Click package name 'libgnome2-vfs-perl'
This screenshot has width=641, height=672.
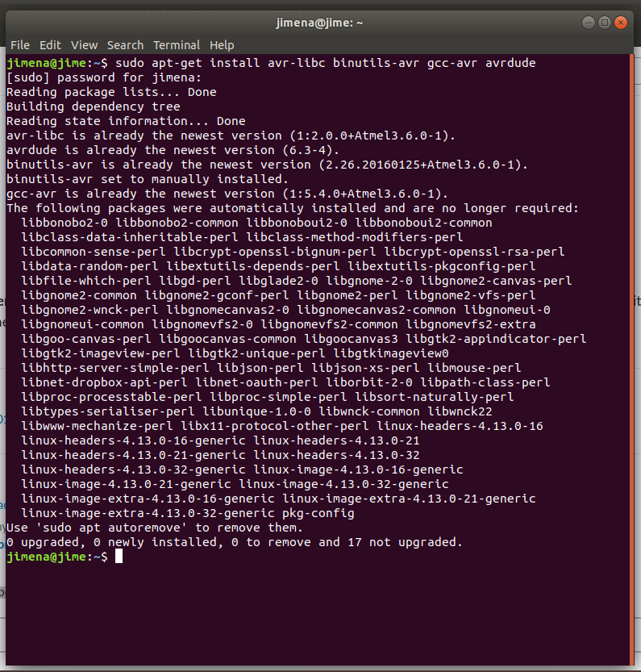pos(471,296)
